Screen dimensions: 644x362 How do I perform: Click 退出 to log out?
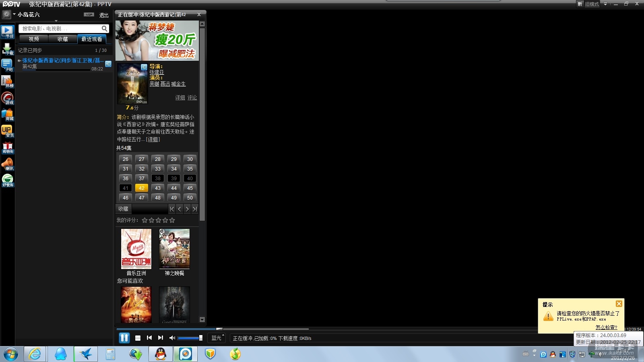(104, 15)
